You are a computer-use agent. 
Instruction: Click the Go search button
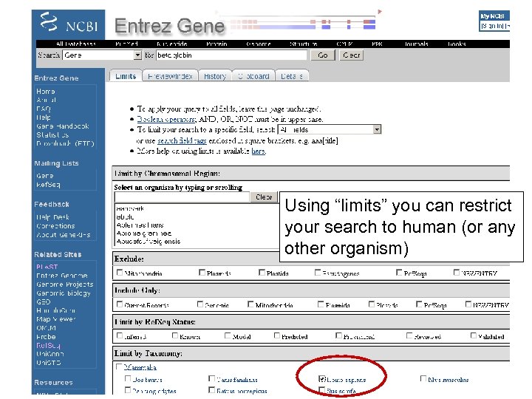point(323,55)
